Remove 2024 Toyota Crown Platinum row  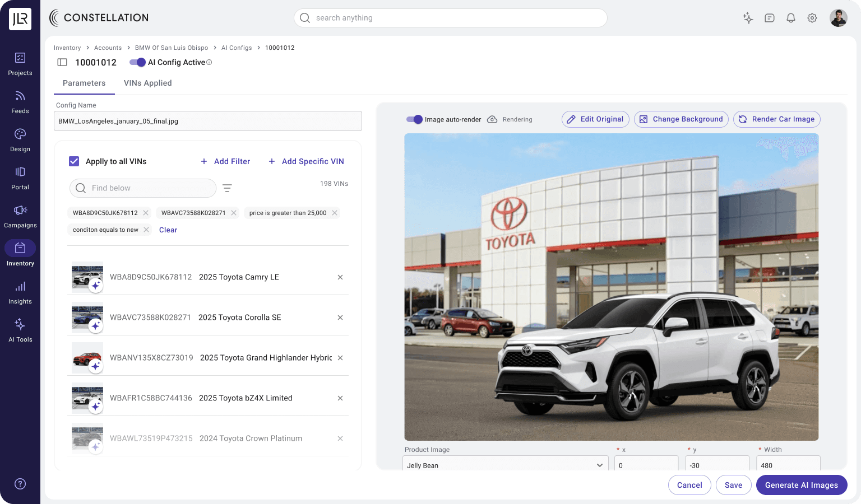pos(340,438)
